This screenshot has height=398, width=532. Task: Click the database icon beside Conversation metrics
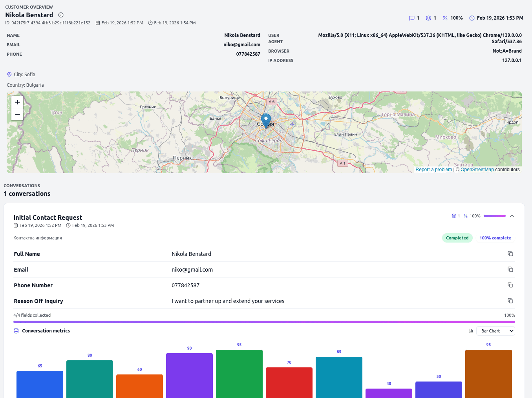16,330
